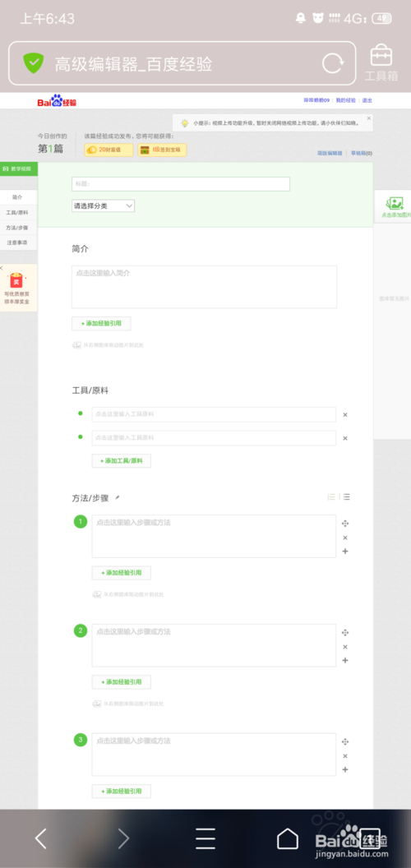This screenshot has width=411, height=868.
Task: Click 添加经验引用 under 简介
Action: pos(101,323)
